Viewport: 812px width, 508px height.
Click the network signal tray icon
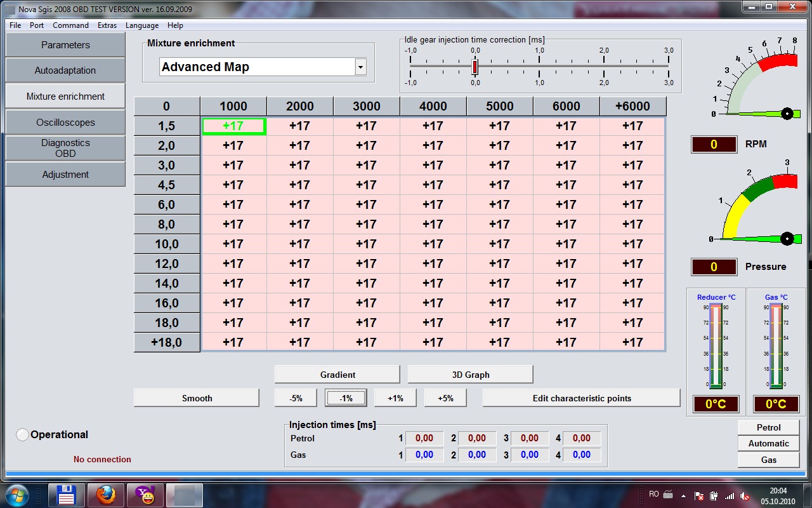point(730,495)
